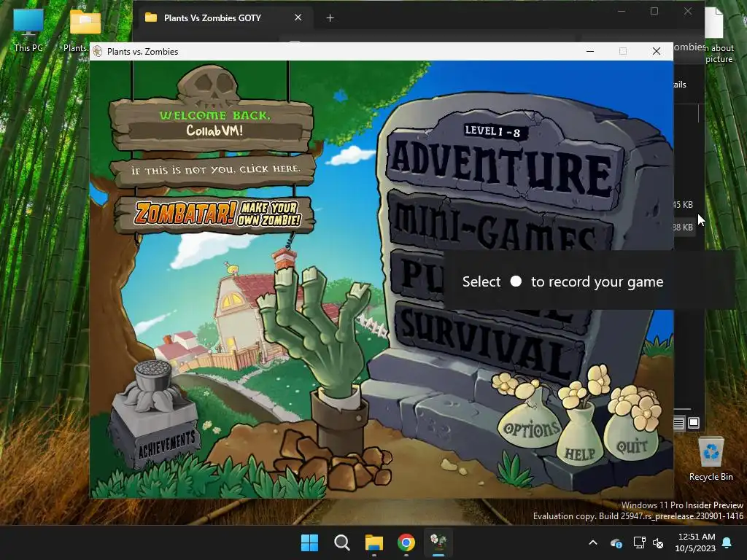747x560 pixels.
Task: Open taskbar Search
Action: 341,542
